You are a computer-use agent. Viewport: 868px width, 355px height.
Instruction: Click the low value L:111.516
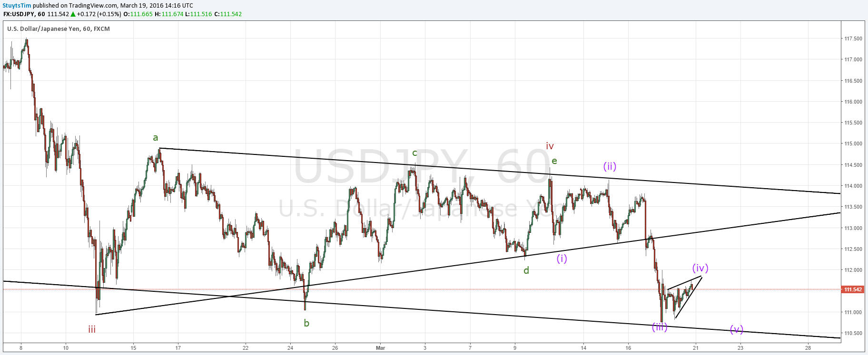pyautogui.click(x=198, y=14)
